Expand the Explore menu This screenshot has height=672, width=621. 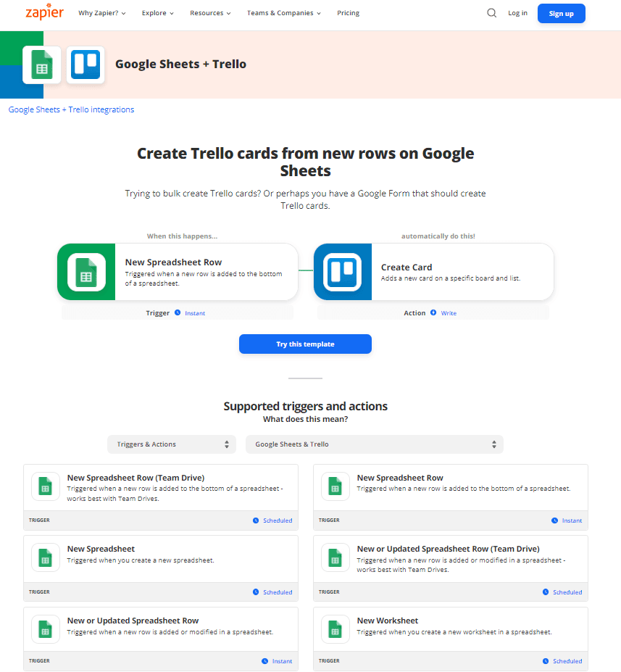click(158, 13)
